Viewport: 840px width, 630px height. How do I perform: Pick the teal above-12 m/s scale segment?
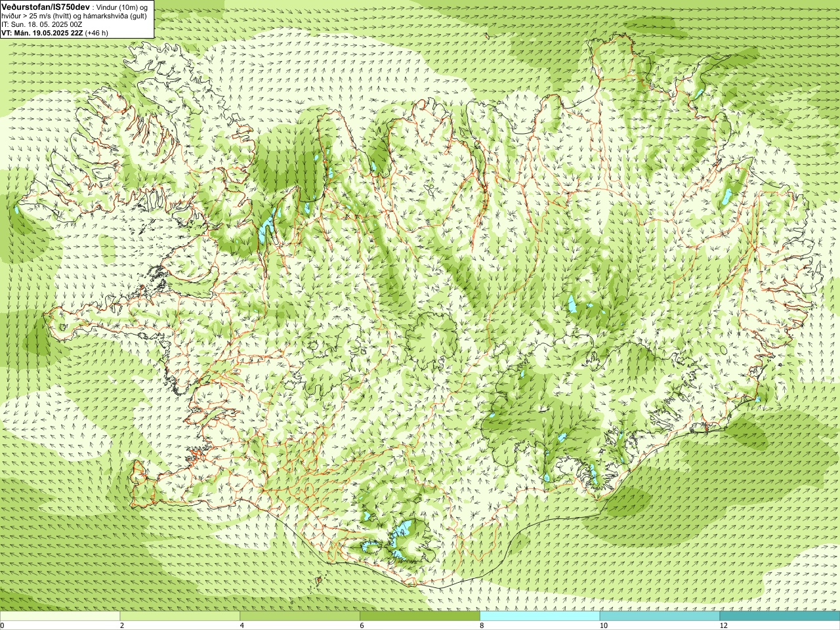(780, 616)
